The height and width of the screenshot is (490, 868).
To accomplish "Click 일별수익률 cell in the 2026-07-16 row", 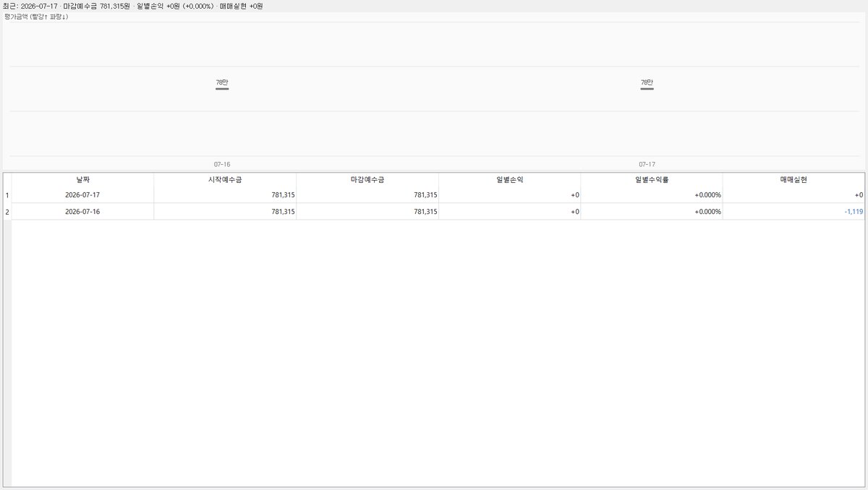I will tap(652, 212).
